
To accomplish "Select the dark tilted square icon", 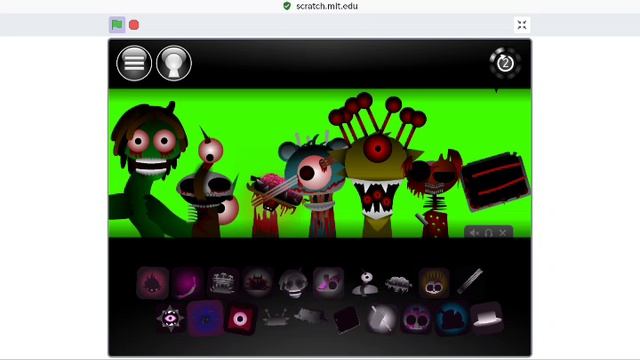I will click(347, 320).
